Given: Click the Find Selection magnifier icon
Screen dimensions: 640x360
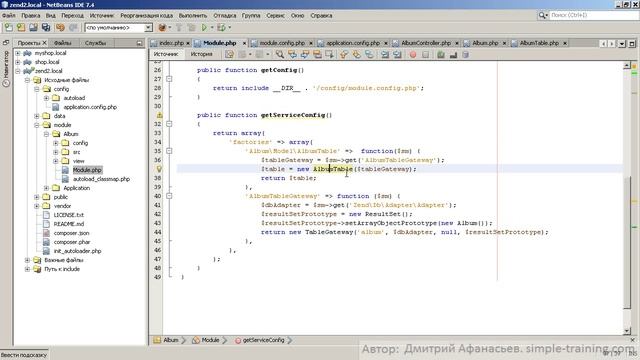Looking at the screenshot, I should (x=280, y=54).
